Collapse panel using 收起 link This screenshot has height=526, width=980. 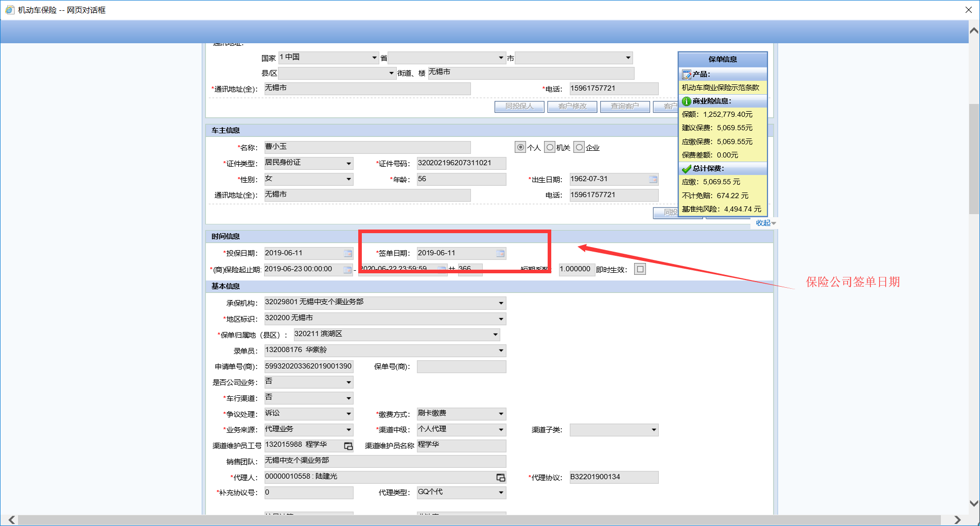pos(765,223)
